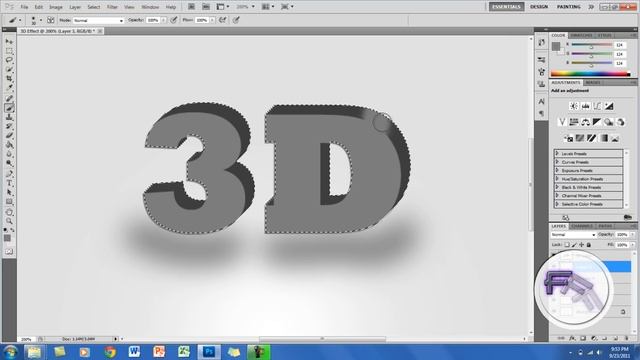
Task: Open the File menu
Action: 24,7
